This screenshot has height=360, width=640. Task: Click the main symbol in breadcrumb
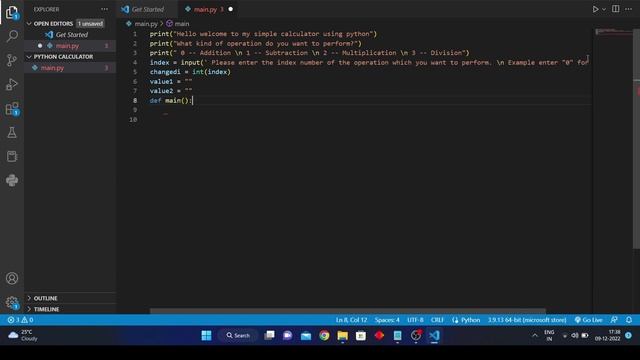coord(182,24)
